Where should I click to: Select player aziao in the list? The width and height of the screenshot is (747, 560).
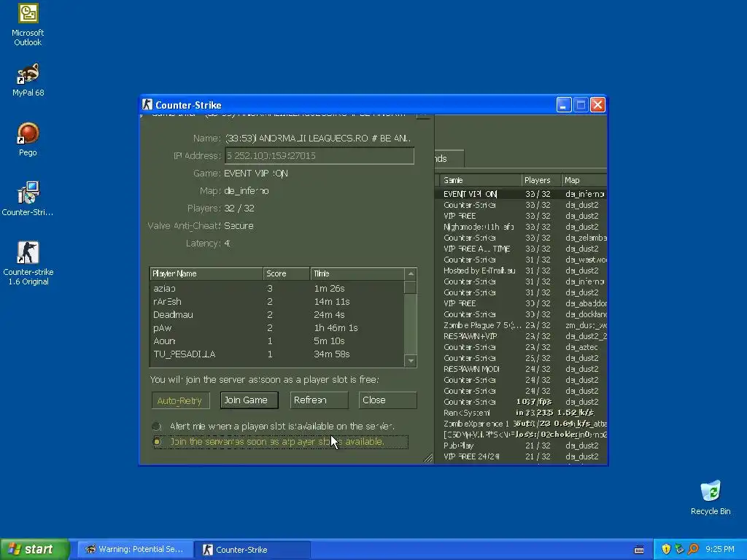pos(276,288)
